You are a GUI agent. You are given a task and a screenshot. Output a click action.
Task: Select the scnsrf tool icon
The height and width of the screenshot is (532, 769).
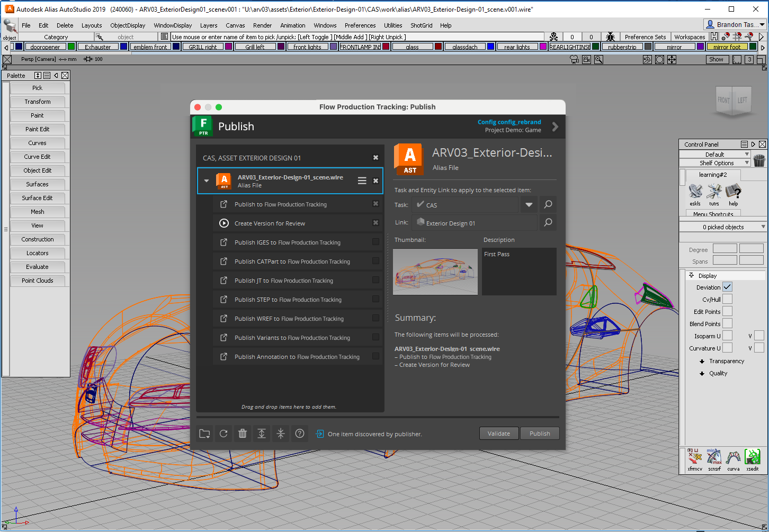[714, 459]
